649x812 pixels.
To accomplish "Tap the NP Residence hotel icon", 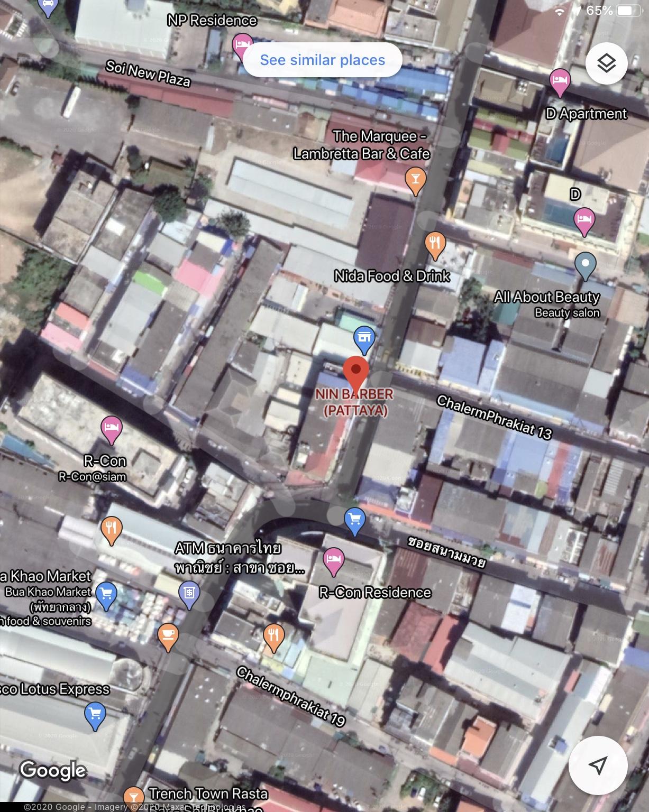I will pos(242,47).
